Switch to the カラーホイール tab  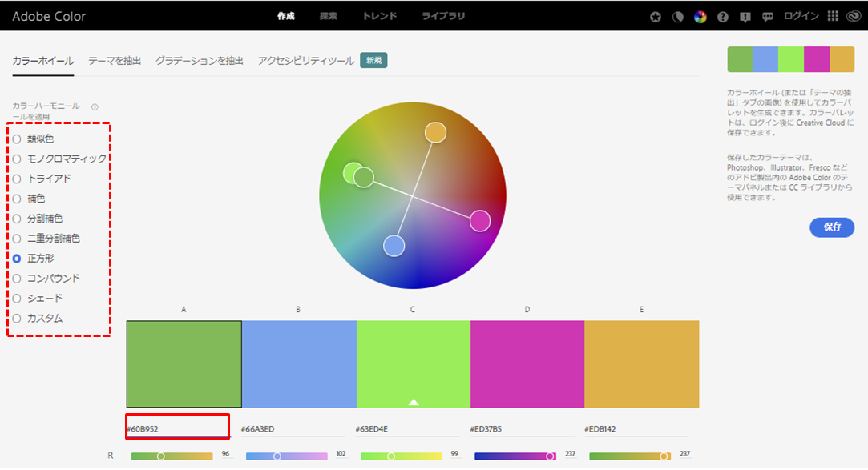(42, 61)
